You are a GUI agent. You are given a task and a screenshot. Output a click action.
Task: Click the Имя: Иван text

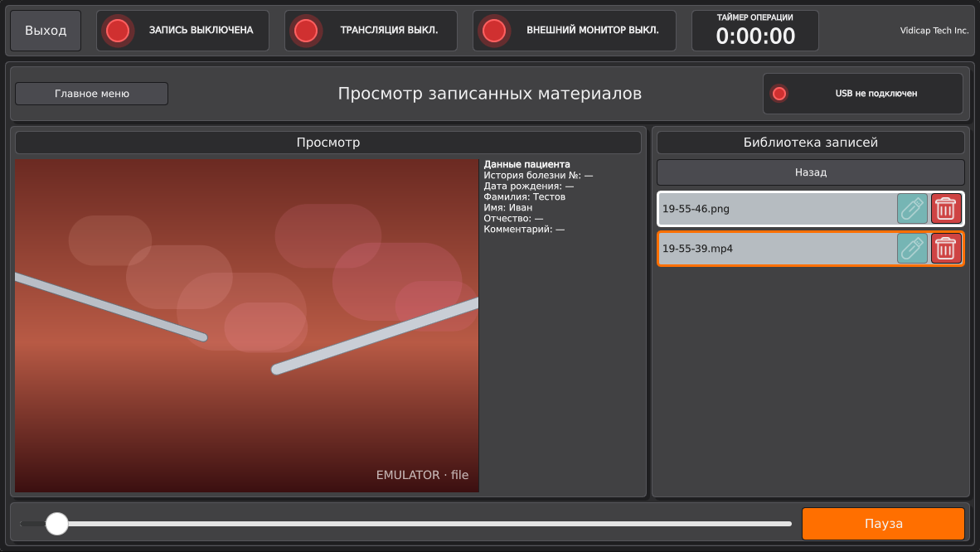click(507, 207)
